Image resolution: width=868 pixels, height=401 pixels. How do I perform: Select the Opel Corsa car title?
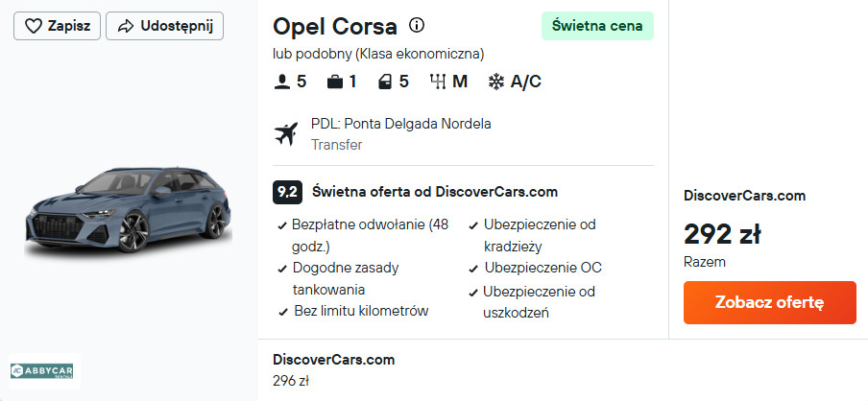[334, 26]
